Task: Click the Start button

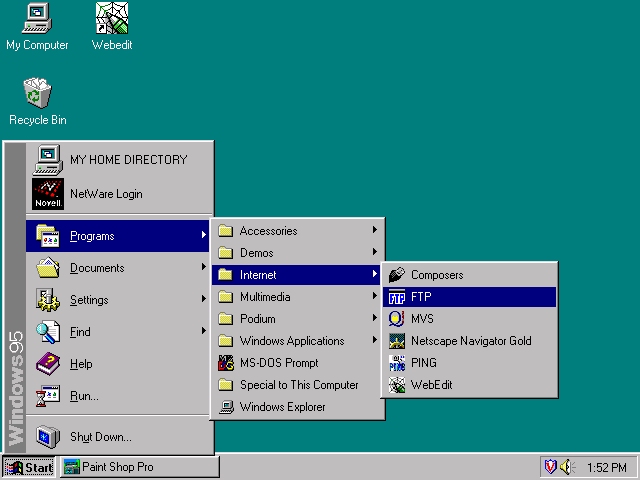Action: click(x=29, y=467)
